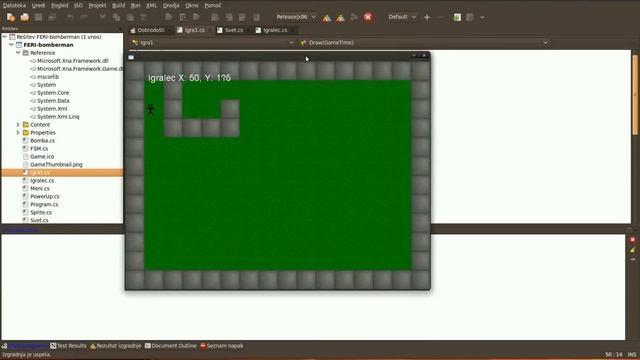Screen dimensions: 640x360
Task: Select Game.ico in solution tree
Action: [x=42, y=157]
